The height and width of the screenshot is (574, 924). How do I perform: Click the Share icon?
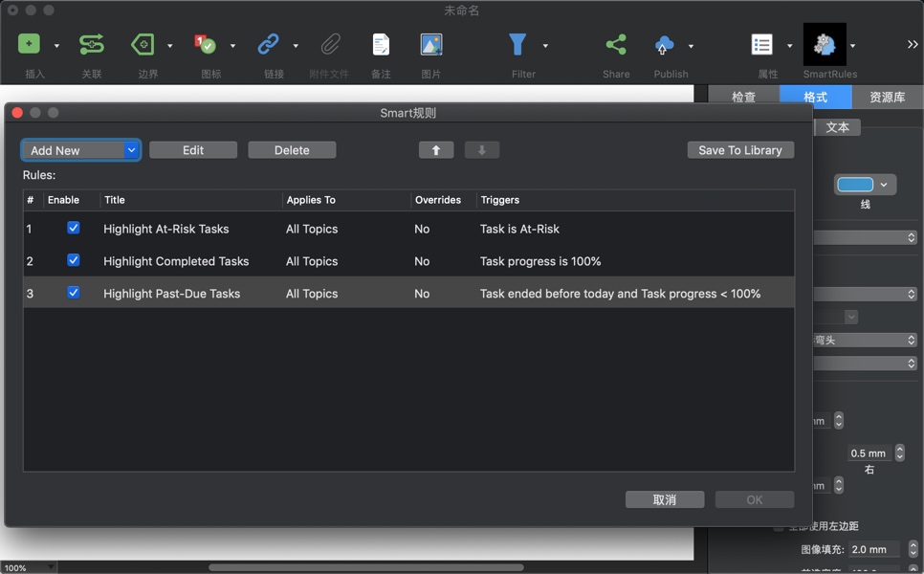click(615, 44)
